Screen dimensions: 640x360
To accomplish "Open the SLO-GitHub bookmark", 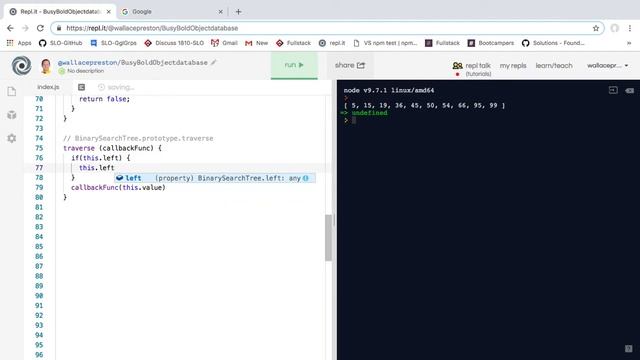I will 61,43.
